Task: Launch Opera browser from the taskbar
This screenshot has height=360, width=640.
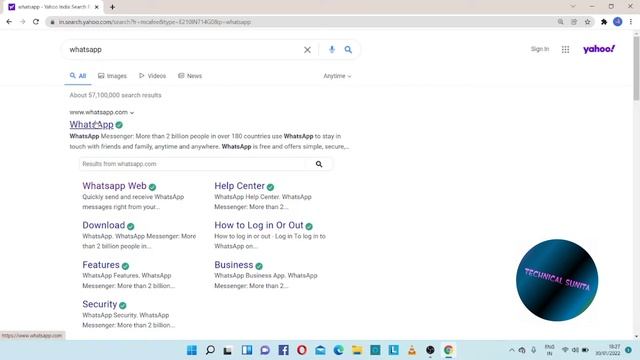Action: coord(302,350)
